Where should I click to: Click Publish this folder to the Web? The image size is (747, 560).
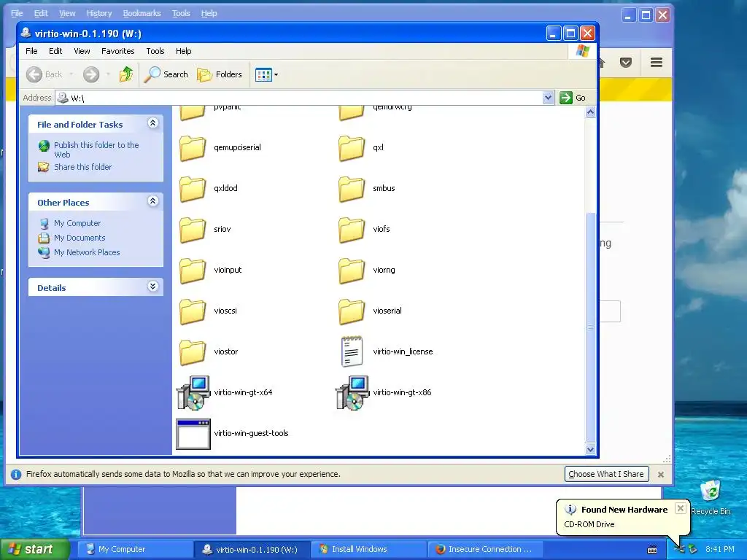click(x=96, y=149)
